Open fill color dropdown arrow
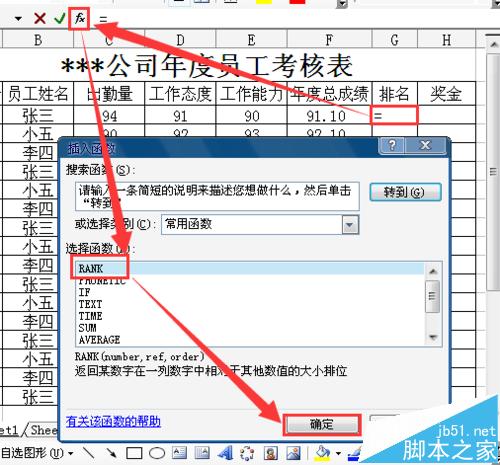 click(338, 453)
